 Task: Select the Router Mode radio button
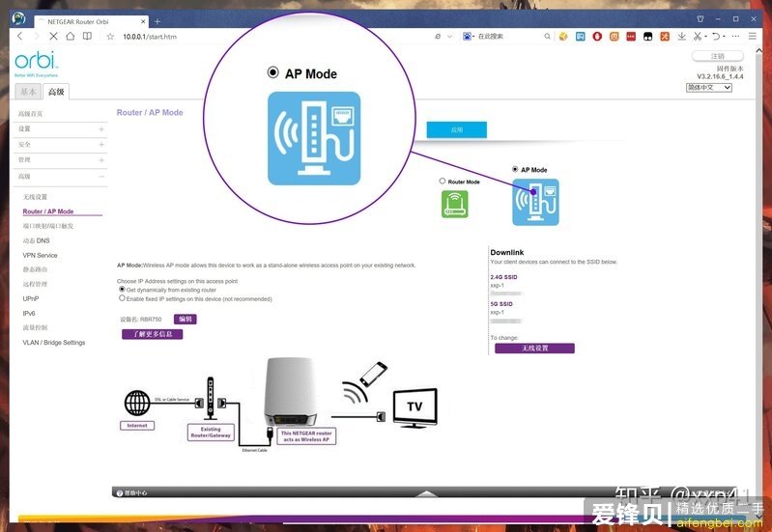tap(443, 182)
